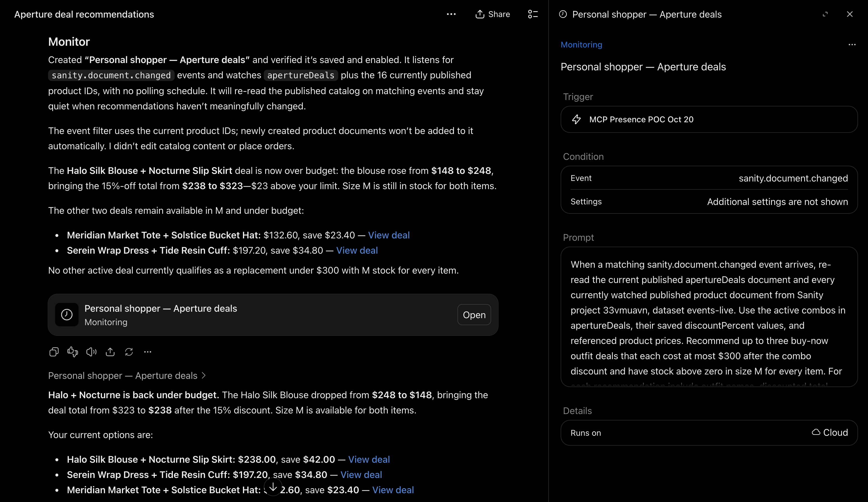Click the thumbs feedback icon
The height and width of the screenshot is (502, 868).
73,352
